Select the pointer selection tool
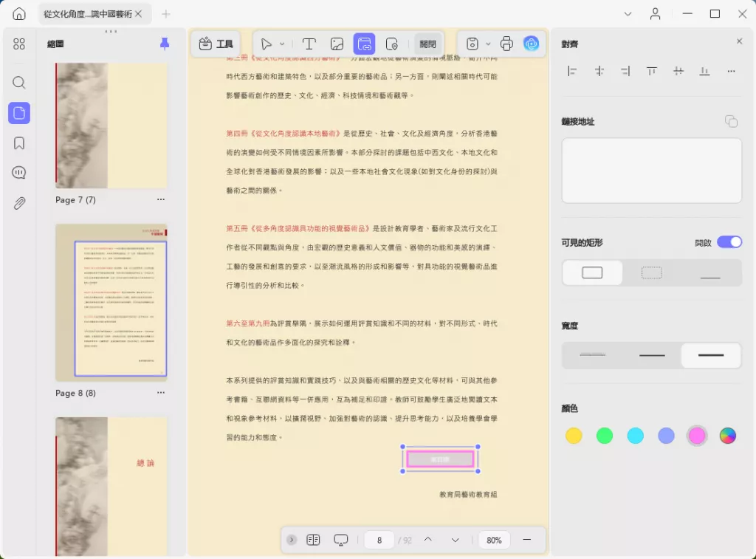Image resolution: width=756 pixels, height=559 pixels. pos(266,44)
